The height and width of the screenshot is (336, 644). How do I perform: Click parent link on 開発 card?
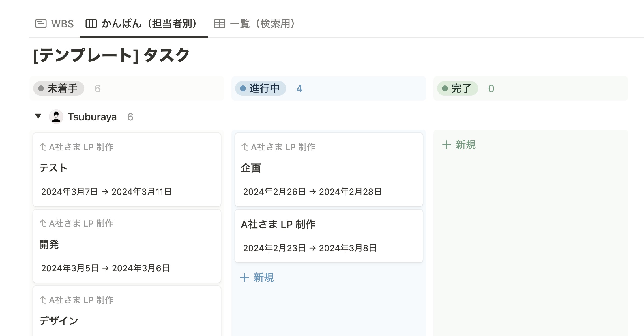pyautogui.click(x=76, y=223)
